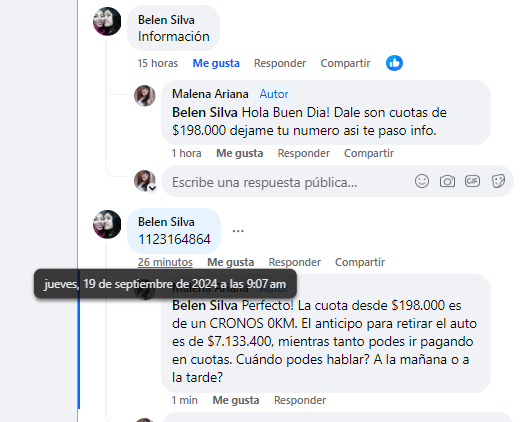Click the 26 minutos timestamp link

(x=165, y=262)
